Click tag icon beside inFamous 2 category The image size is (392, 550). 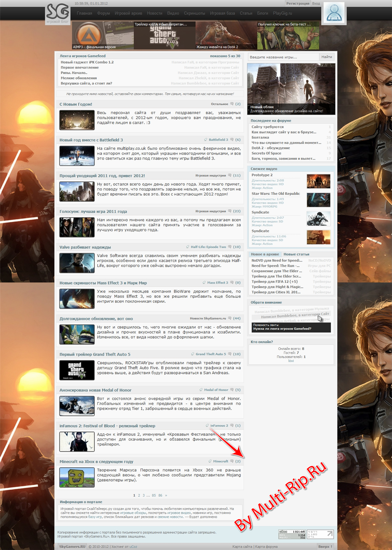[x=207, y=426]
